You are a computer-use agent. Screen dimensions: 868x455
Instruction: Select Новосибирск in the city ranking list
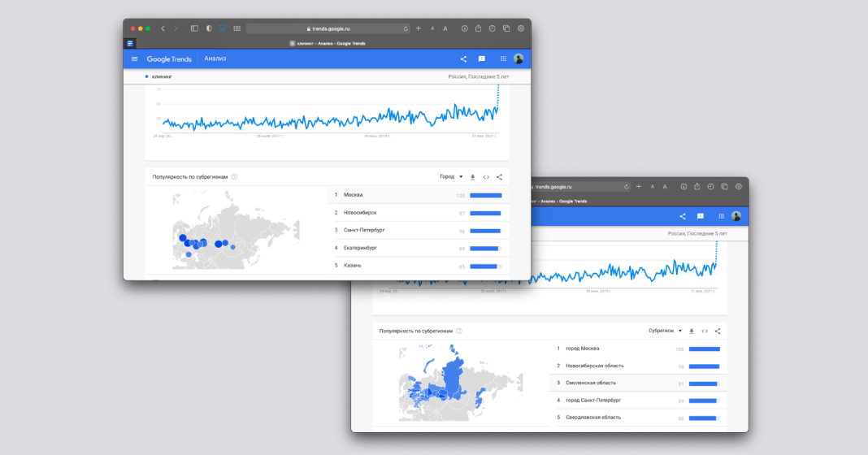point(360,213)
